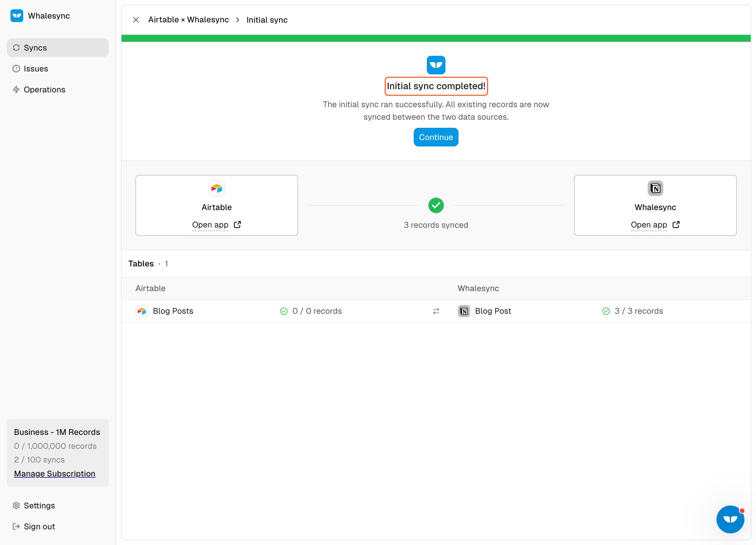The height and width of the screenshot is (545, 756).
Task: Click the Whalesync logo above the heading
Action: (436, 65)
